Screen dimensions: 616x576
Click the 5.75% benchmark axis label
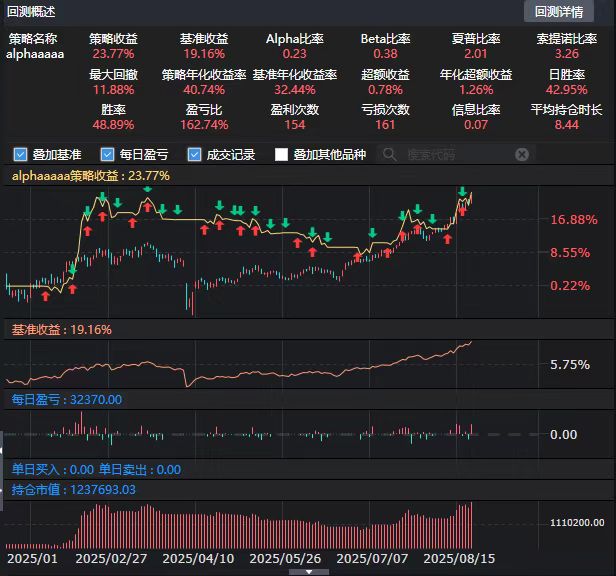[x=570, y=365]
